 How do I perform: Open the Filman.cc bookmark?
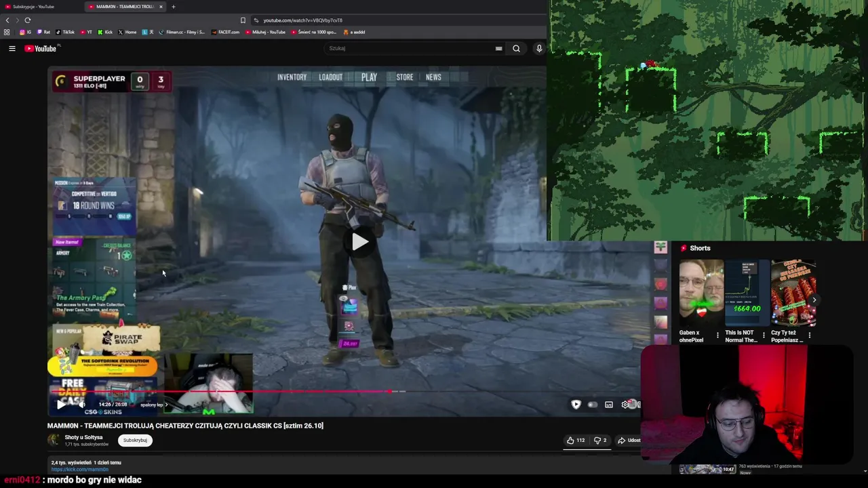click(182, 32)
